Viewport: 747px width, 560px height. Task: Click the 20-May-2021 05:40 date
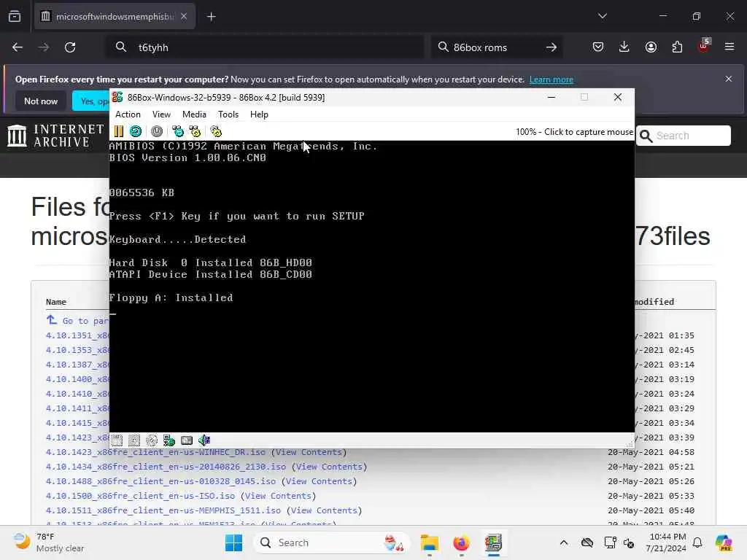coord(651,510)
